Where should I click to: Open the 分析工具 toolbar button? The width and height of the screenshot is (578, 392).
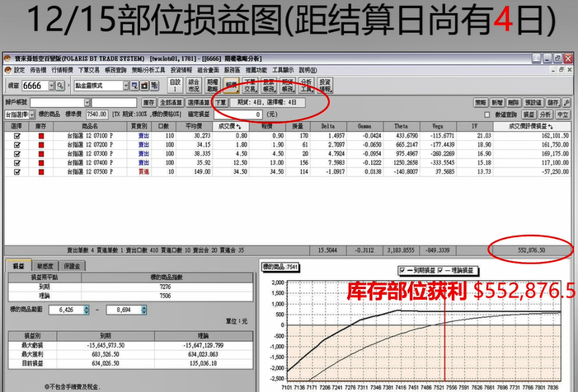307,86
